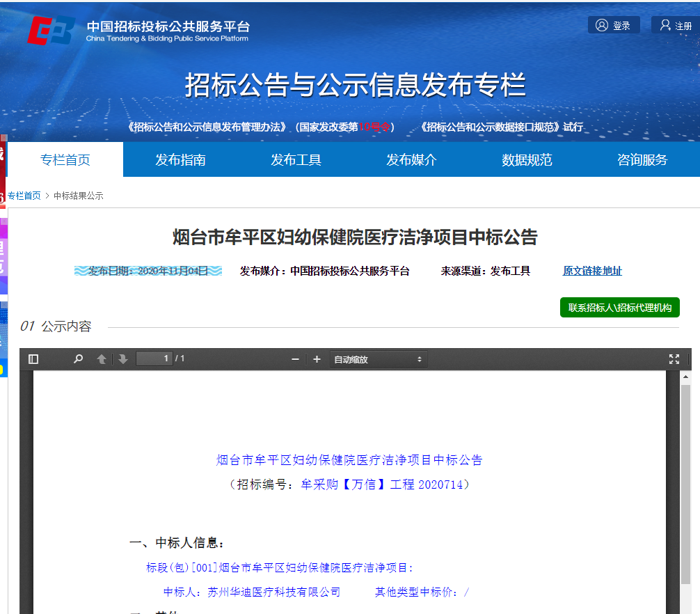The image size is (700, 614).
Task: Click the 发布媒介：中国招标投标公共服务平台 text
Action: 324,271
